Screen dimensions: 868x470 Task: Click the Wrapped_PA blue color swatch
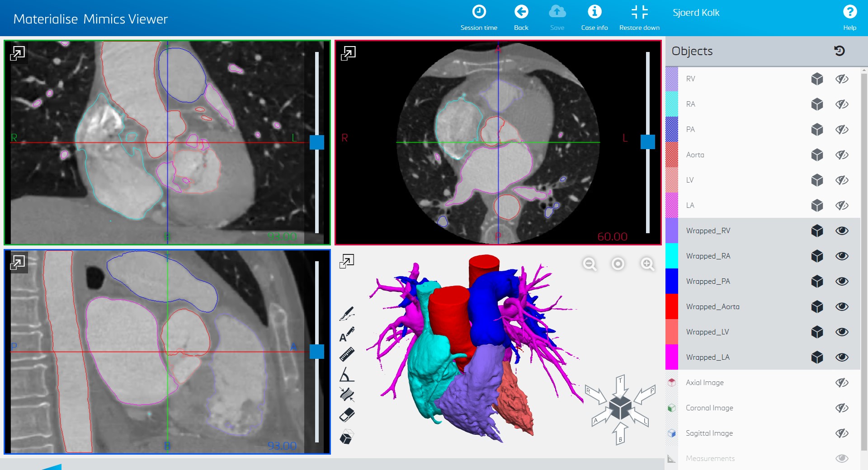pos(672,281)
